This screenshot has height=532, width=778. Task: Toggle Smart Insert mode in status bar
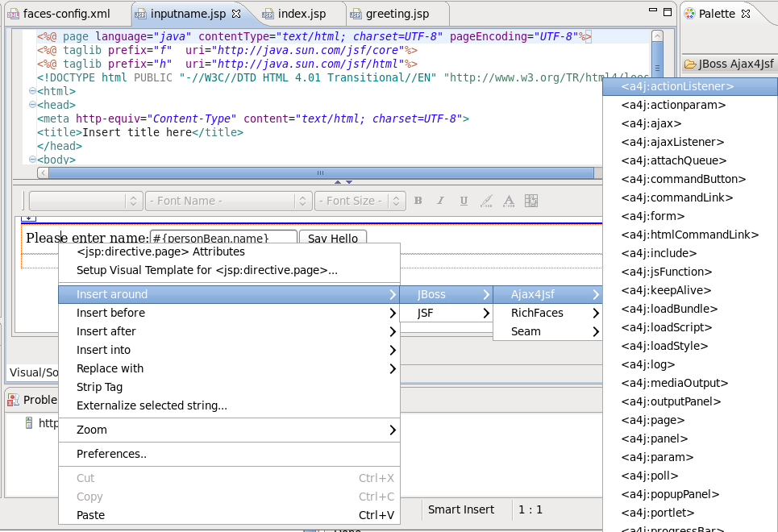coord(461,509)
